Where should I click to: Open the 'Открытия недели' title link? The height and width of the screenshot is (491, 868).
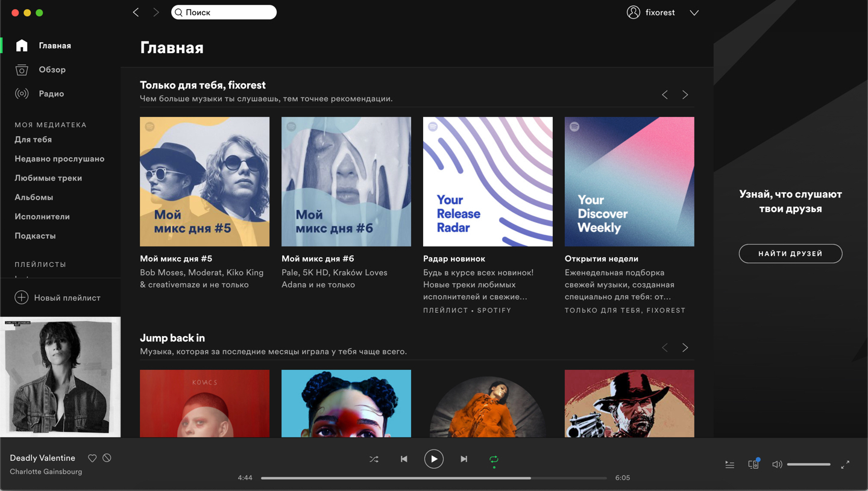coord(602,258)
